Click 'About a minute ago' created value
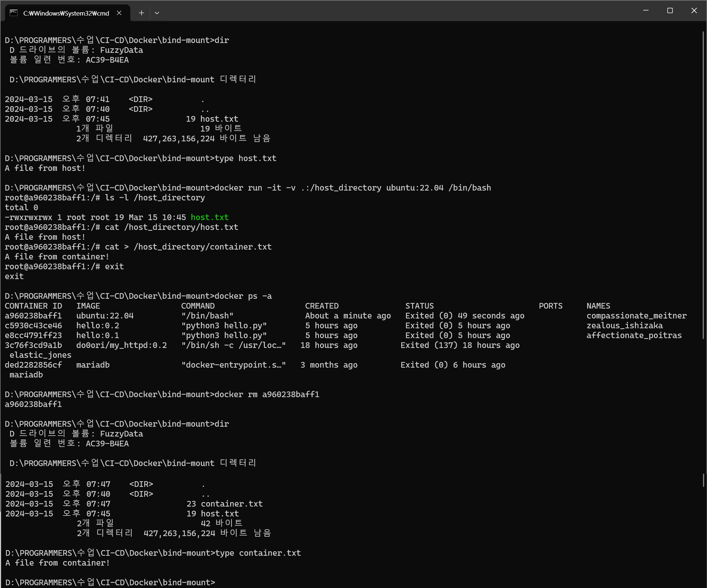This screenshot has height=588, width=707. (348, 315)
